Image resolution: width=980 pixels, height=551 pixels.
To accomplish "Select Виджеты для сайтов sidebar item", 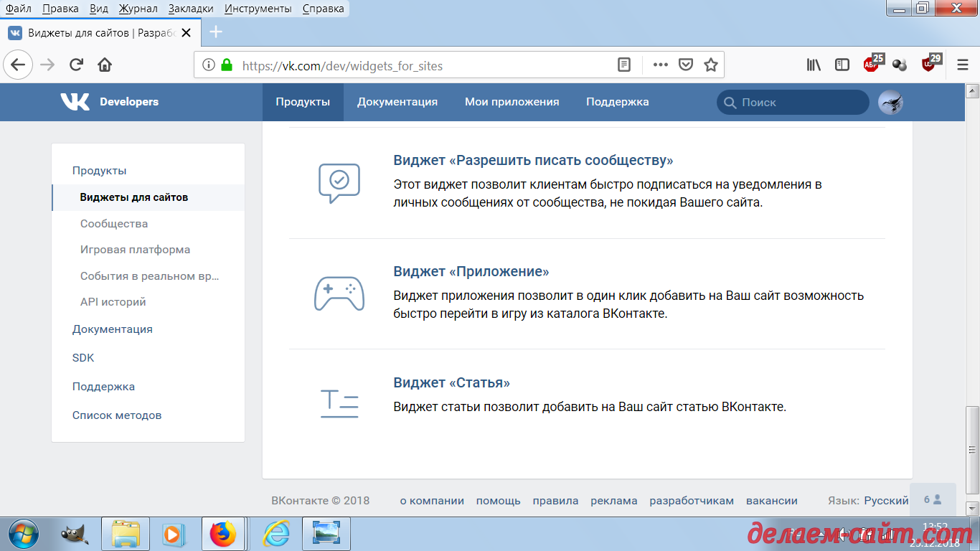I will tap(149, 197).
